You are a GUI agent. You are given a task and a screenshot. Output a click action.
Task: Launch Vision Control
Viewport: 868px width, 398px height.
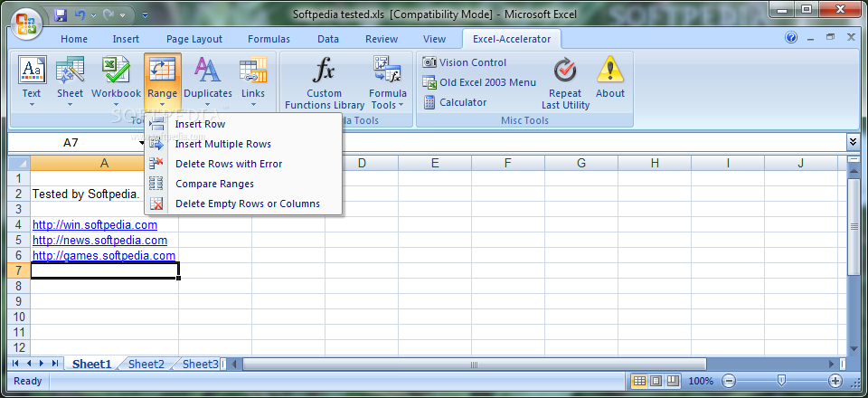(x=464, y=62)
